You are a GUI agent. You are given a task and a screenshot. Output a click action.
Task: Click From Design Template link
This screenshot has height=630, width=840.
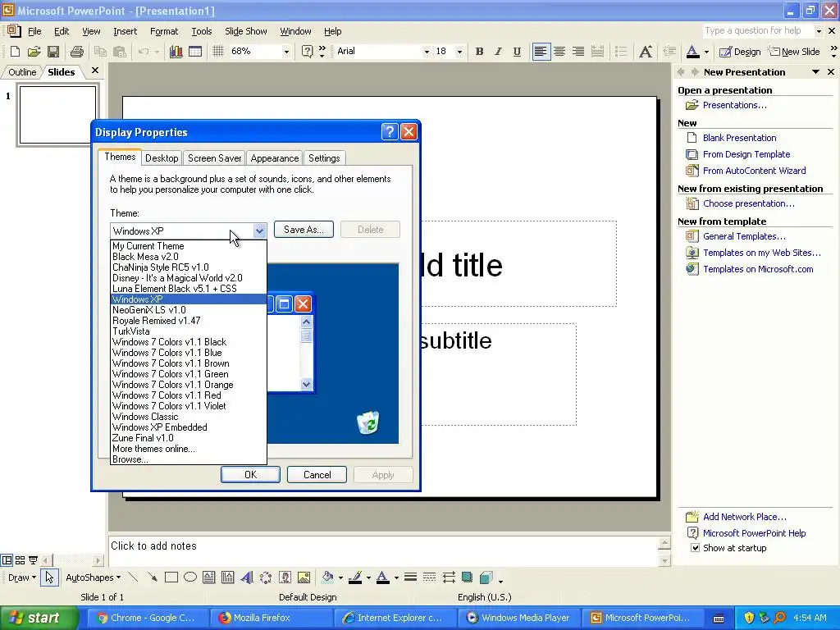coord(746,154)
